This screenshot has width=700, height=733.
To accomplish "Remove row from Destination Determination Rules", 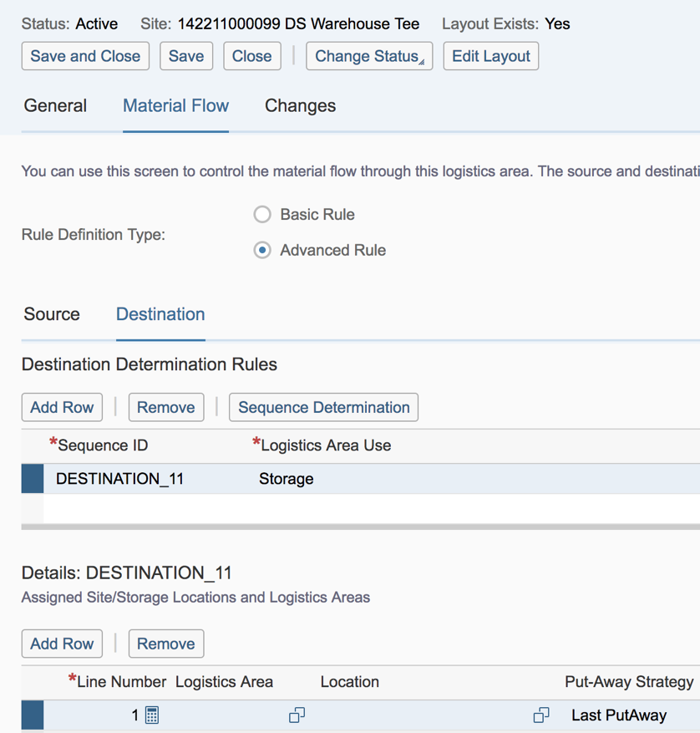I will (165, 408).
